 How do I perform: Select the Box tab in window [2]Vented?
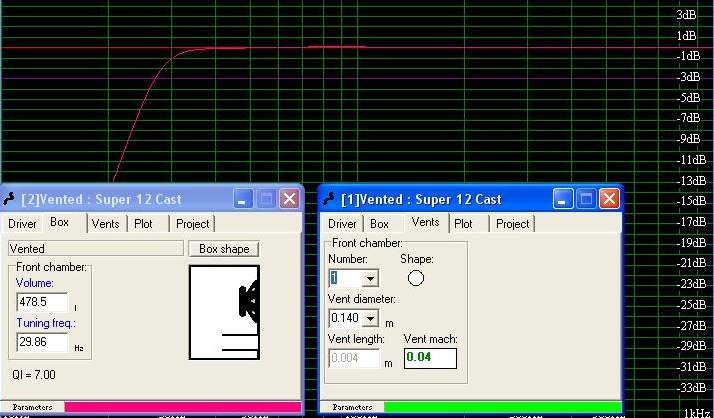(x=60, y=222)
